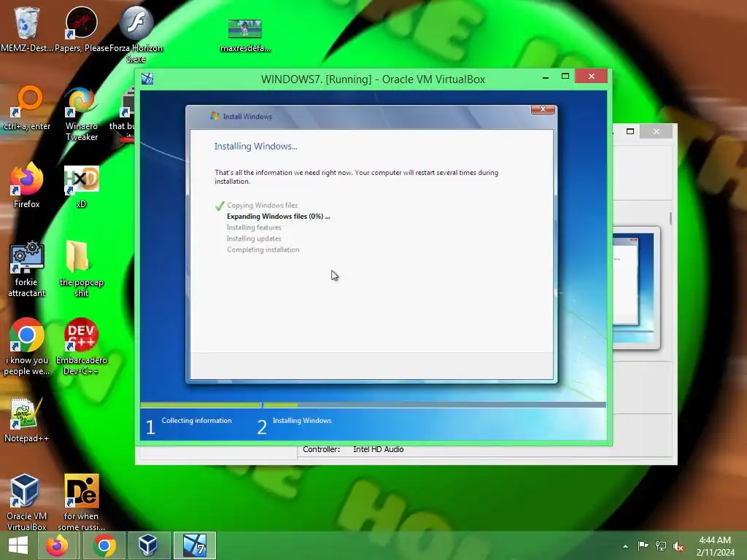Click the 'Completing installation' step
The image size is (747, 560).
tap(263, 249)
